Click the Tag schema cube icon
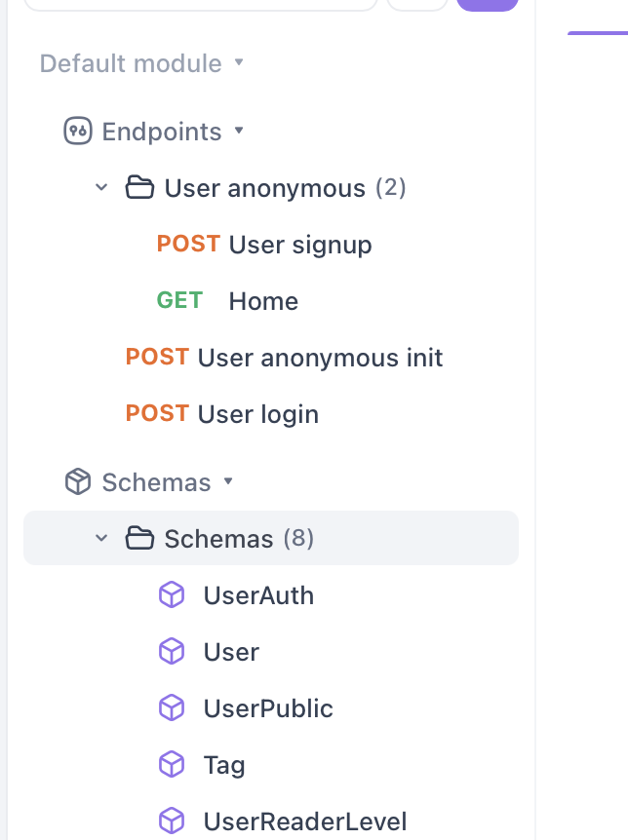 pyautogui.click(x=172, y=764)
